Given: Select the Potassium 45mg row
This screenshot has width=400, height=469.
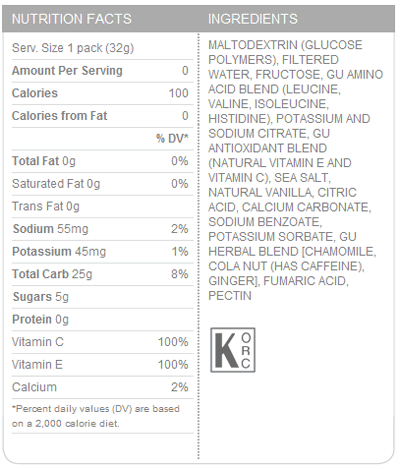Looking at the screenshot, I should (x=103, y=252).
